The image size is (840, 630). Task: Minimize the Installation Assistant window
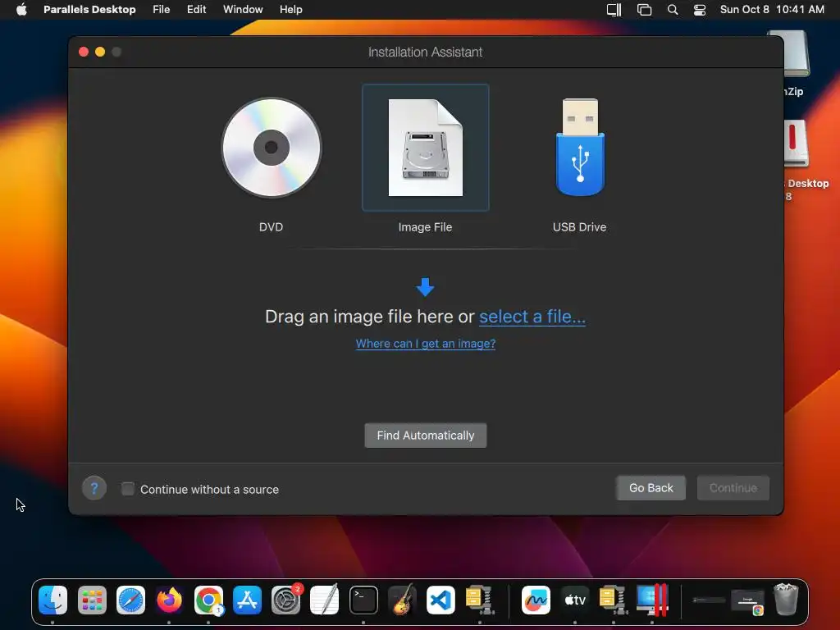pos(100,52)
